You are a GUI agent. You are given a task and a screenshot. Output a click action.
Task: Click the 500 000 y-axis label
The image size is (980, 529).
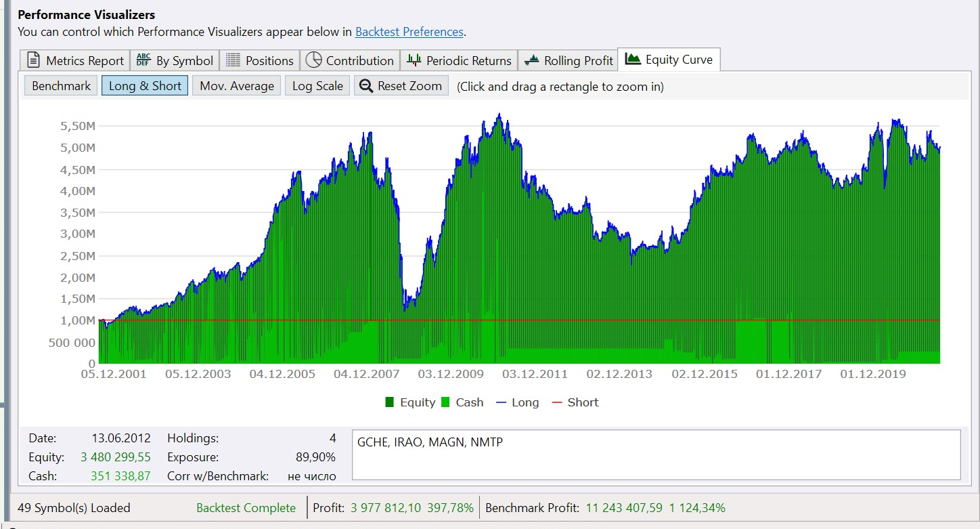pos(71,342)
